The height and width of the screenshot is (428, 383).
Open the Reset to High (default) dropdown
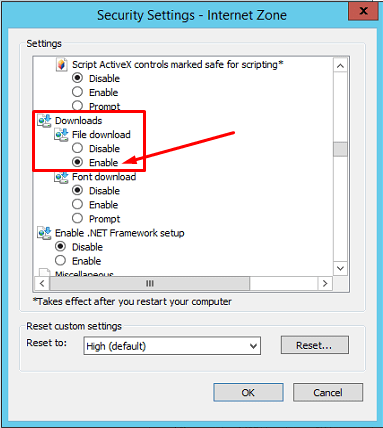click(x=172, y=346)
